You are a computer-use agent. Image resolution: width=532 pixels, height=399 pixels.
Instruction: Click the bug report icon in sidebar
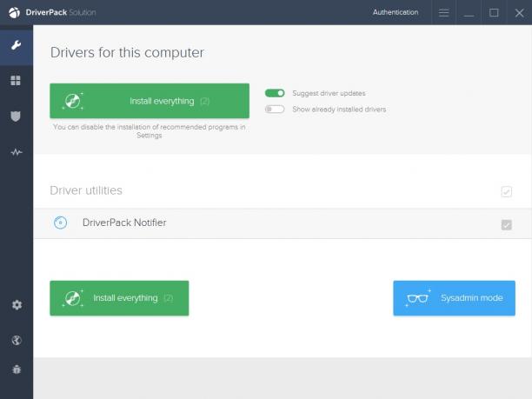click(x=17, y=369)
